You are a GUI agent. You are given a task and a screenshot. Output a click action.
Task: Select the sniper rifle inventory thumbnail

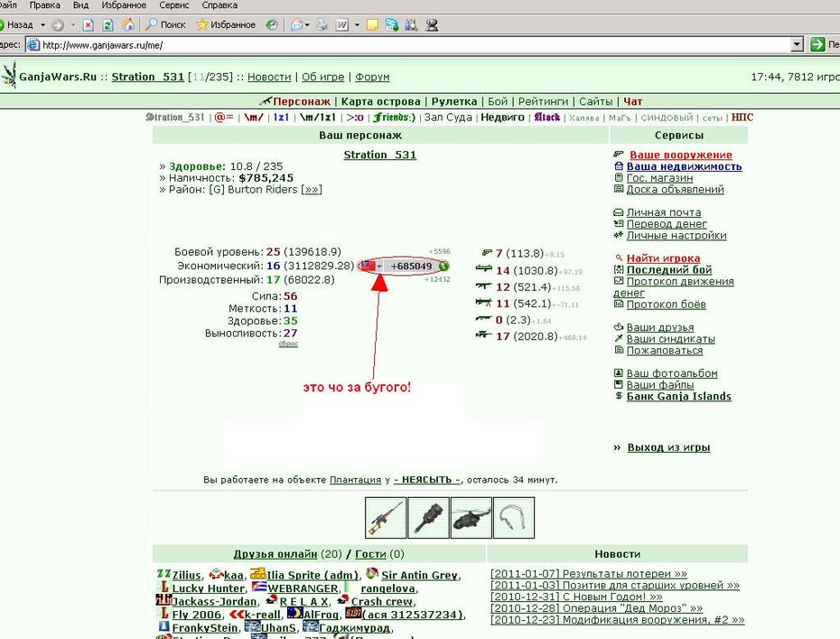(x=385, y=517)
